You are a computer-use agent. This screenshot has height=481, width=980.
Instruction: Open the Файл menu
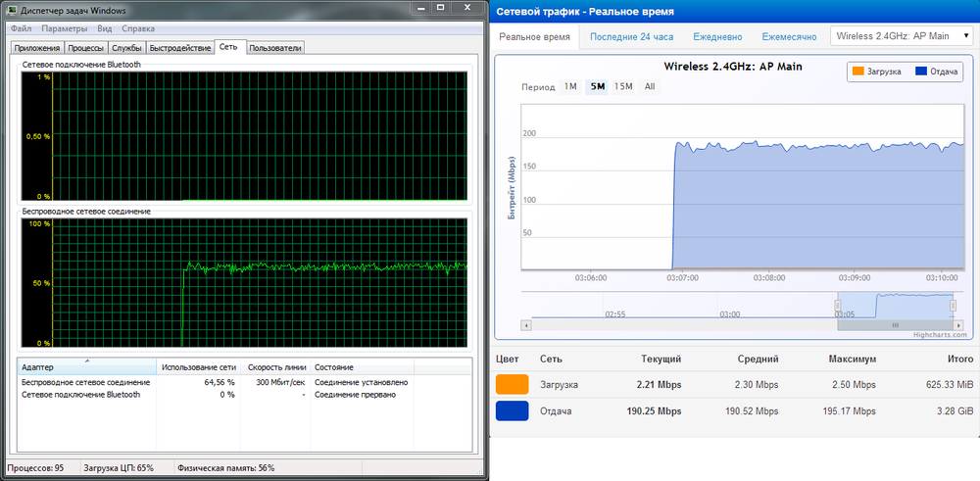click(21, 28)
